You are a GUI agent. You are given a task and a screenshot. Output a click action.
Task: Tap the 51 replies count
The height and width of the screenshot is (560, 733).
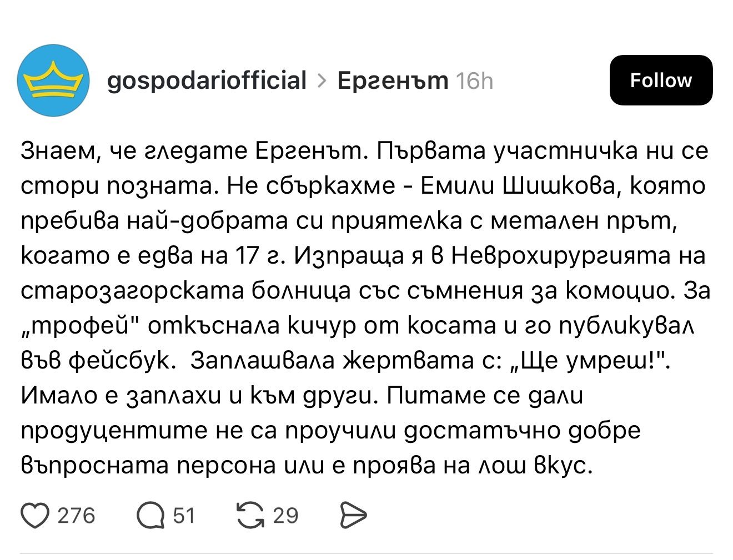pyautogui.click(x=184, y=516)
